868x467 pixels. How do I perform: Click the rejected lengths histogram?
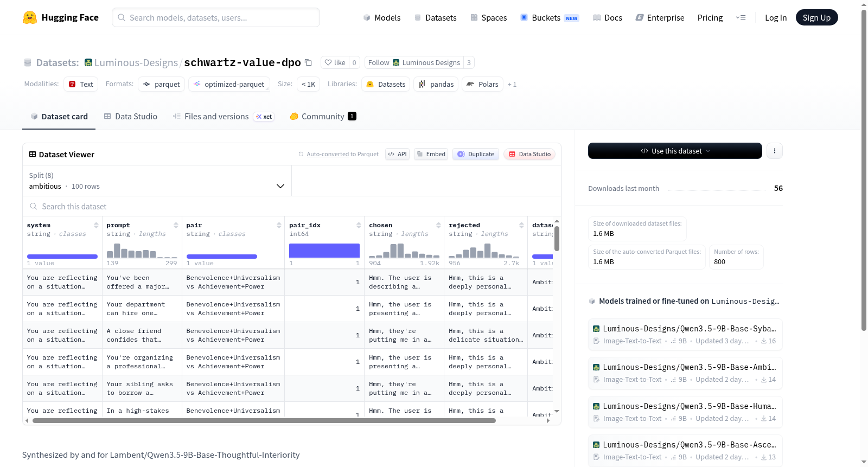pyautogui.click(x=484, y=250)
